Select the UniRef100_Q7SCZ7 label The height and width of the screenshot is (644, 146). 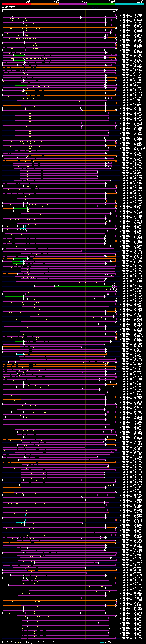tap(131, 158)
